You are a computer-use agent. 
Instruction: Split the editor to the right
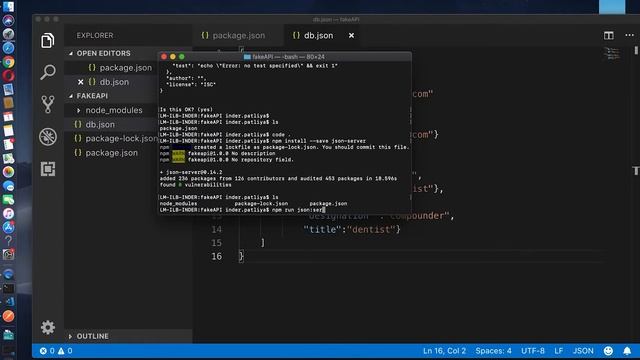tap(609, 36)
